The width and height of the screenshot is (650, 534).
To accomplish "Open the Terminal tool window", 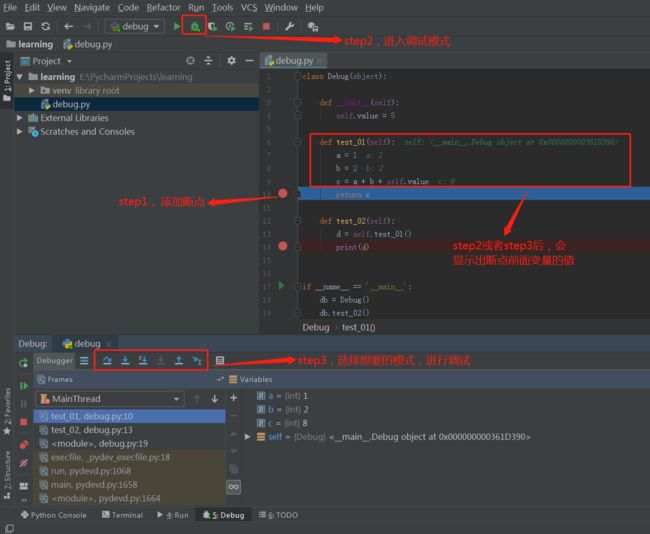I will click(122, 515).
